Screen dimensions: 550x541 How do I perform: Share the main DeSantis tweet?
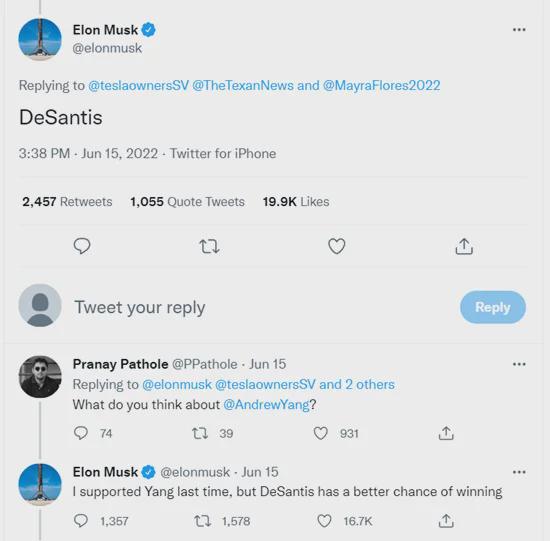coord(464,246)
